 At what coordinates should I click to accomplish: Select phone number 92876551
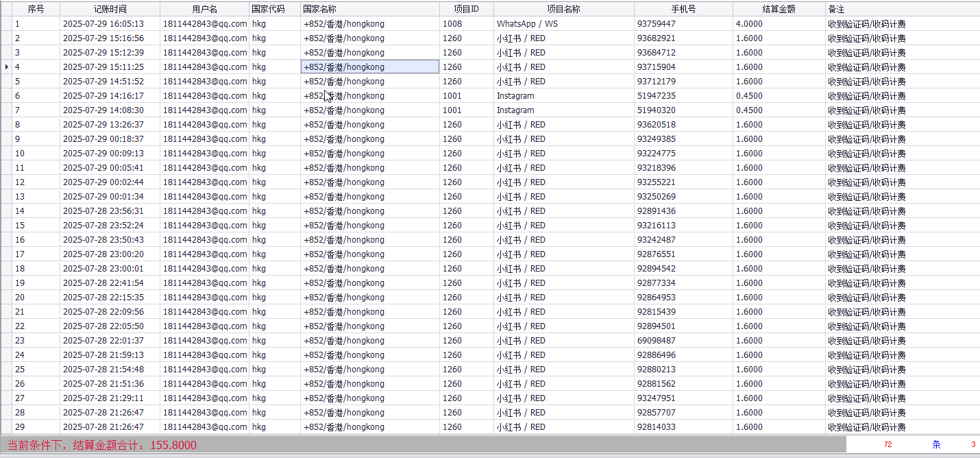[683, 254]
